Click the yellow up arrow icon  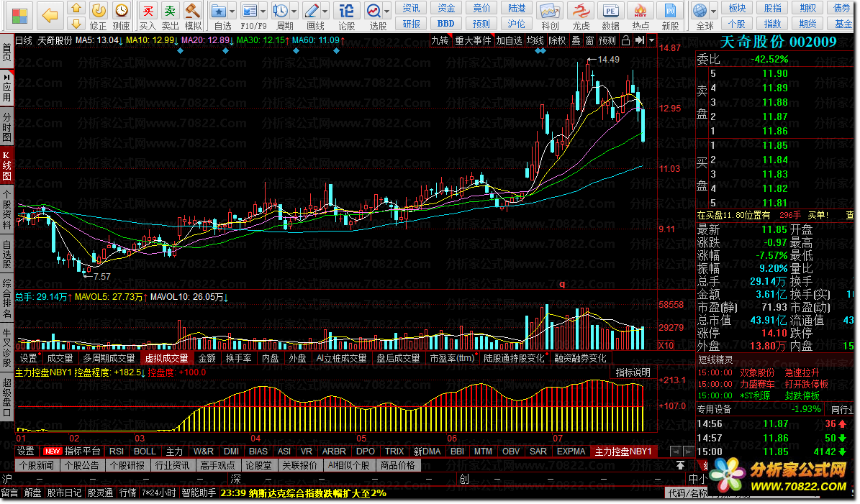[76, 8]
